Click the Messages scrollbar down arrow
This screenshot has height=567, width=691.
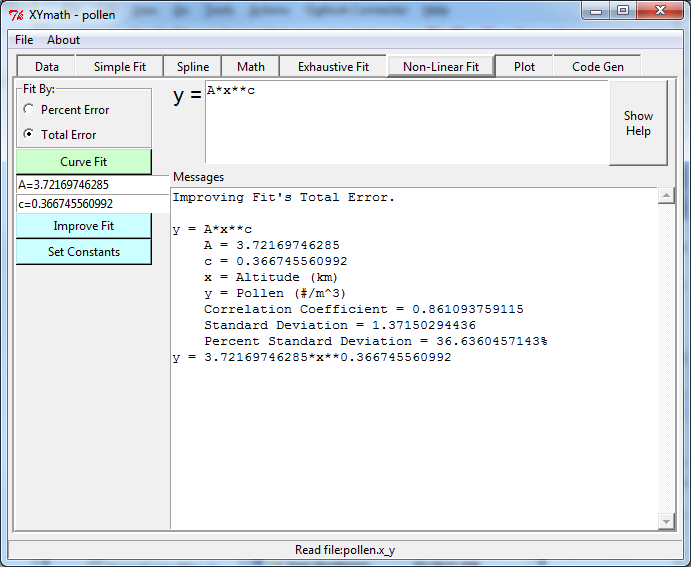point(667,521)
